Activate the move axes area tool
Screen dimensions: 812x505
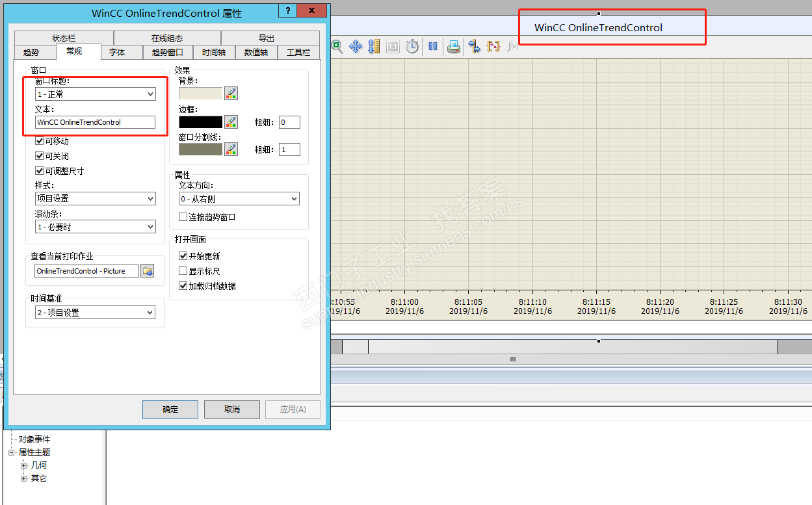pos(355,46)
